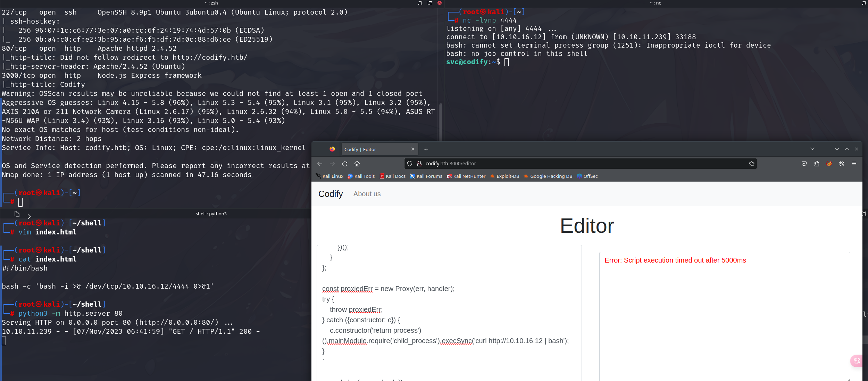Expand the list all tabs chevron

(x=812, y=149)
